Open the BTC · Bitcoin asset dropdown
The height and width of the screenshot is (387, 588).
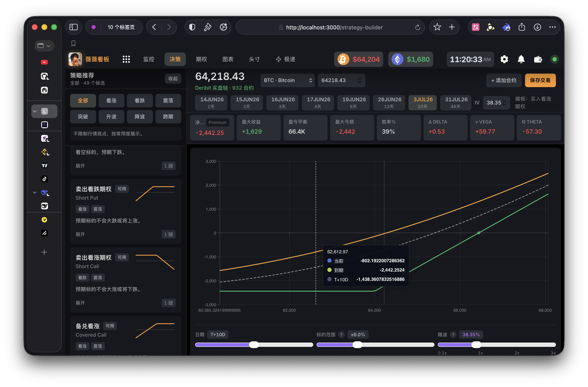pos(288,80)
